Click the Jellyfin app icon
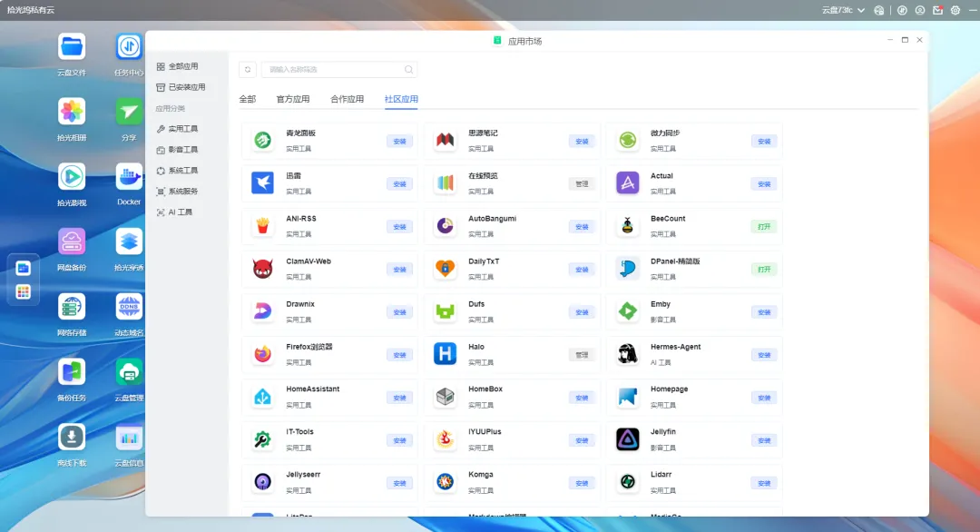Image resolution: width=980 pixels, height=532 pixels. [628, 439]
